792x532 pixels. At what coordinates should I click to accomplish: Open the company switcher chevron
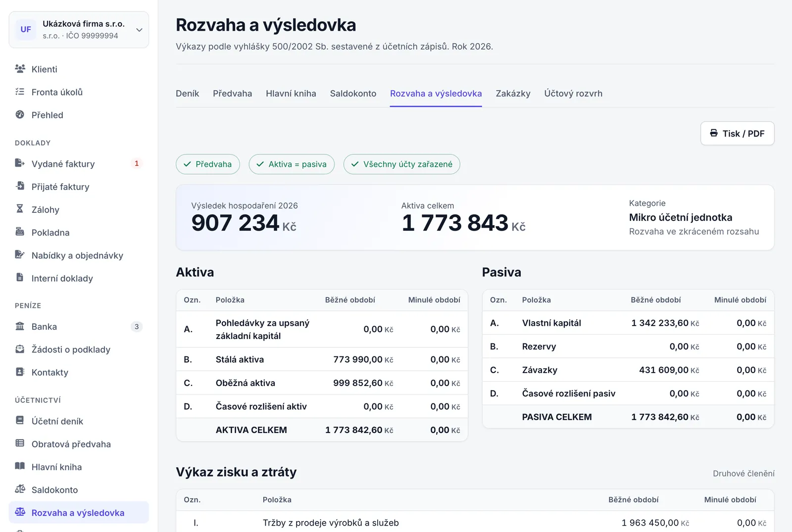(140, 30)
